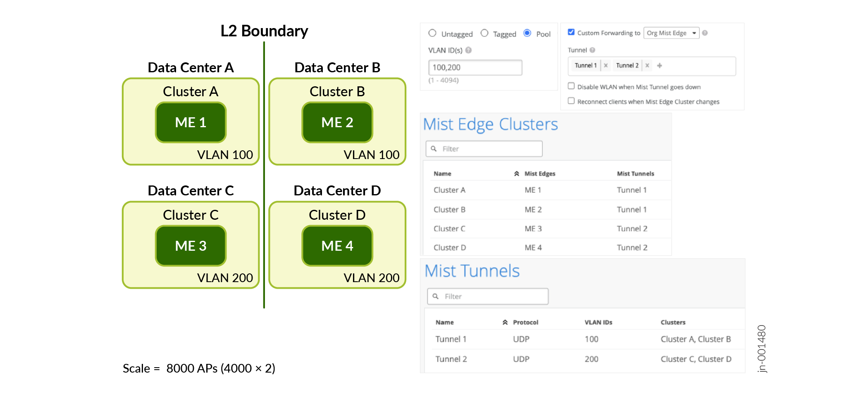Image resolution: width=868 pixels, height=399 pixels.
Task: Click the Mist Tunnels Filter search box
Action: click(x=488, y=296)
